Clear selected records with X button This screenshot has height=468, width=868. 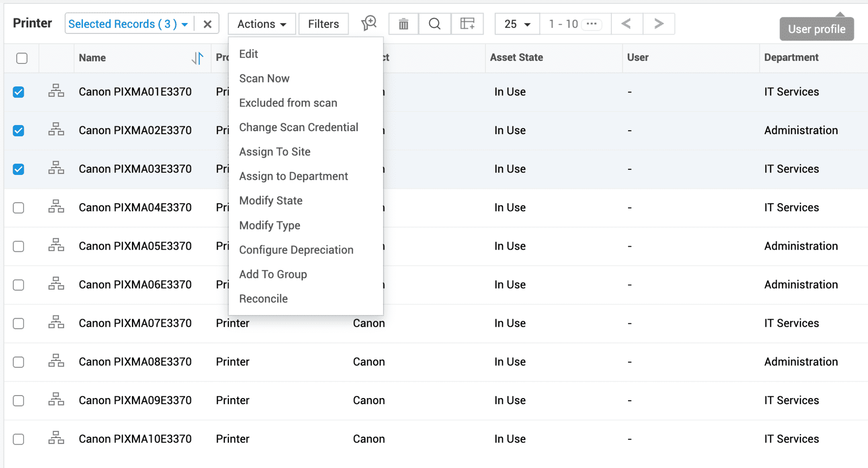click(x=207, y=24)
